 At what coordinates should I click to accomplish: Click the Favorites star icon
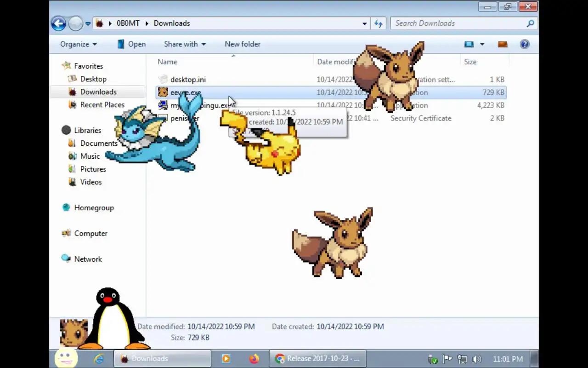(66, 66)
